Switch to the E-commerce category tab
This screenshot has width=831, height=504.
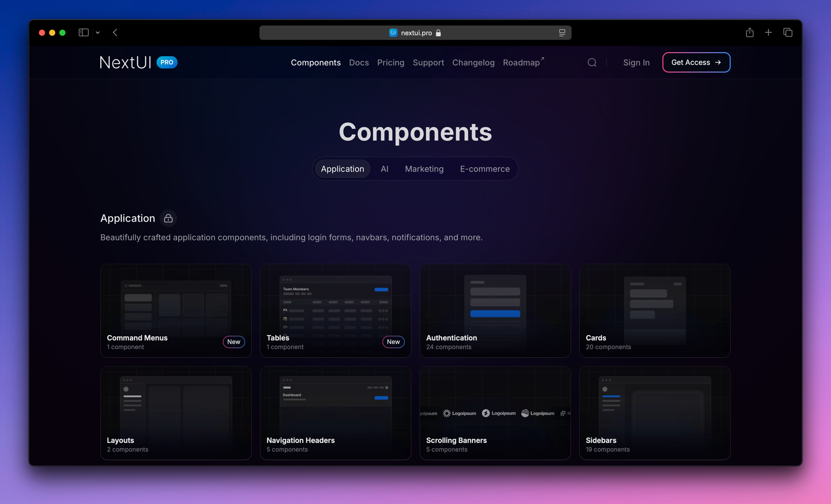point(485,169)
